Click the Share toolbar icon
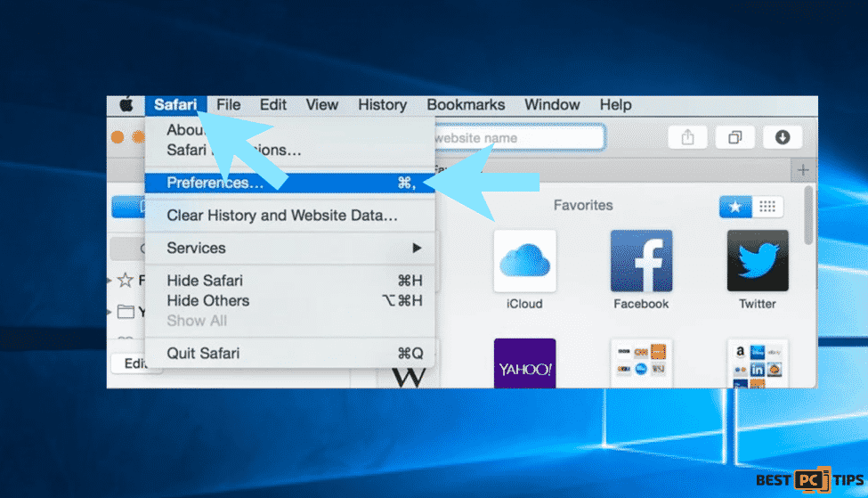 (687, 137)
